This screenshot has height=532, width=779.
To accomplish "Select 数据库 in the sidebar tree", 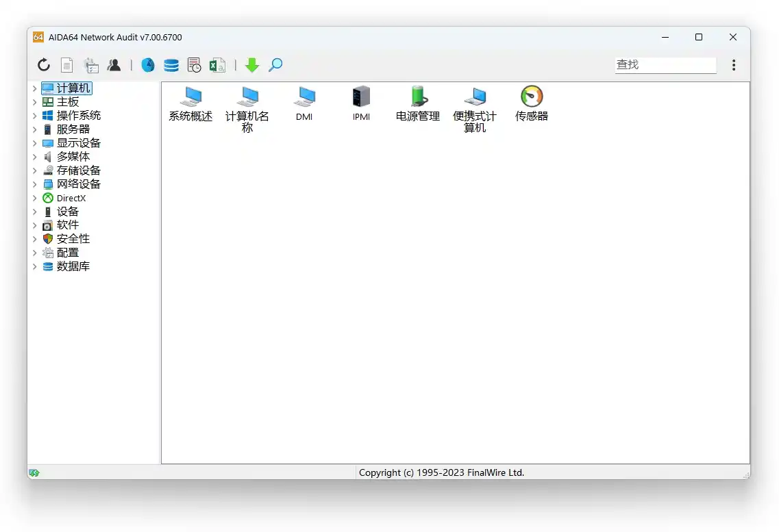I will pos(66,266).
